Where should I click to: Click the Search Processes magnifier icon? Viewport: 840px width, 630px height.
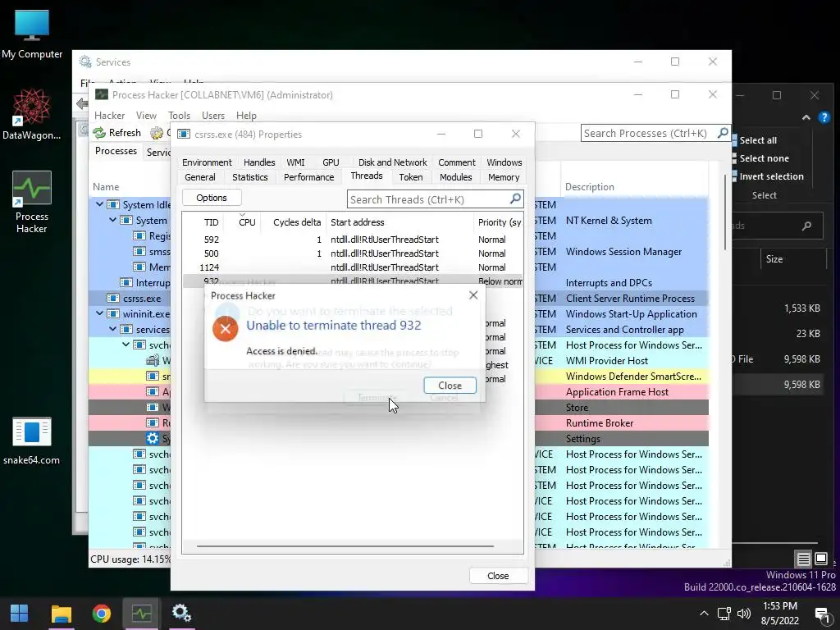point(723,132)
